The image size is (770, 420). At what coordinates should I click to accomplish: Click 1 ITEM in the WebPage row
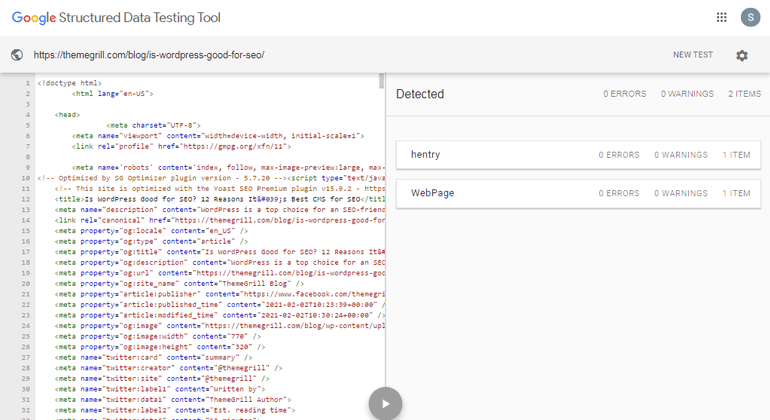(736, 194)
